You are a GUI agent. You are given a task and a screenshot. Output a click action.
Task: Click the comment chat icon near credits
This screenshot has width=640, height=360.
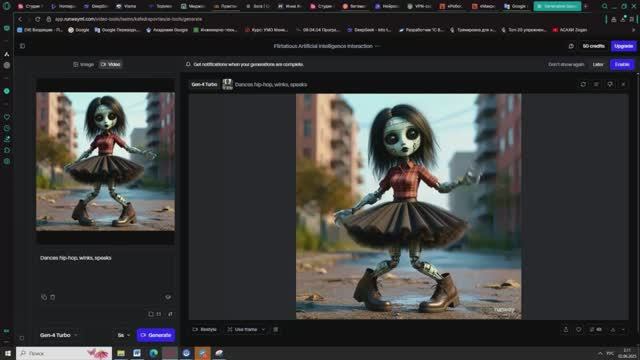pos(571,46)
